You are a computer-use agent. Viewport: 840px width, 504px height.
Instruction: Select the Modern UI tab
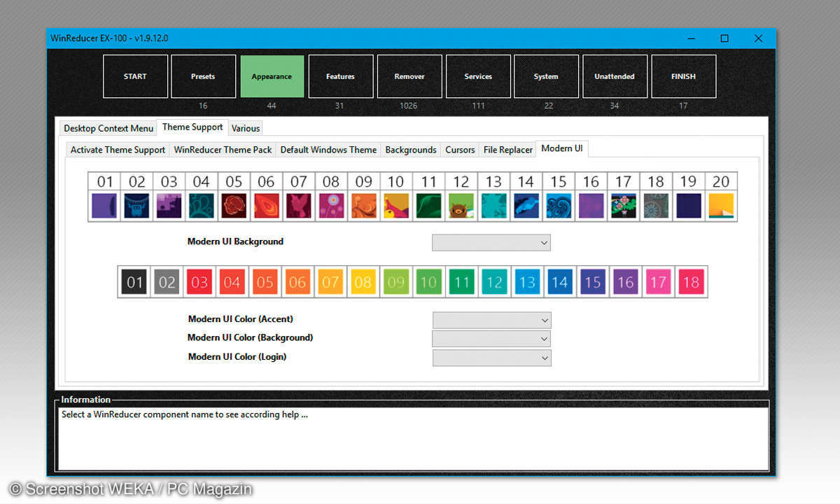(562, 148)
